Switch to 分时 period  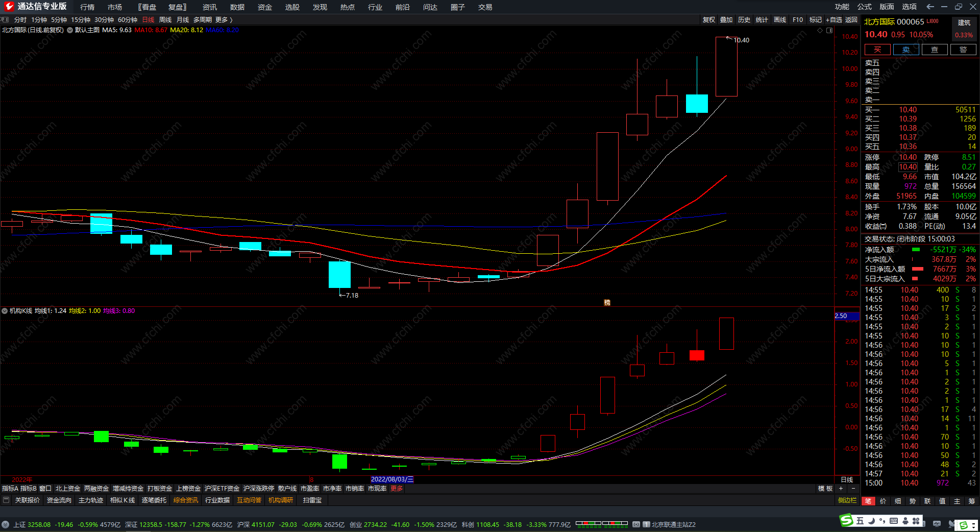20,19
